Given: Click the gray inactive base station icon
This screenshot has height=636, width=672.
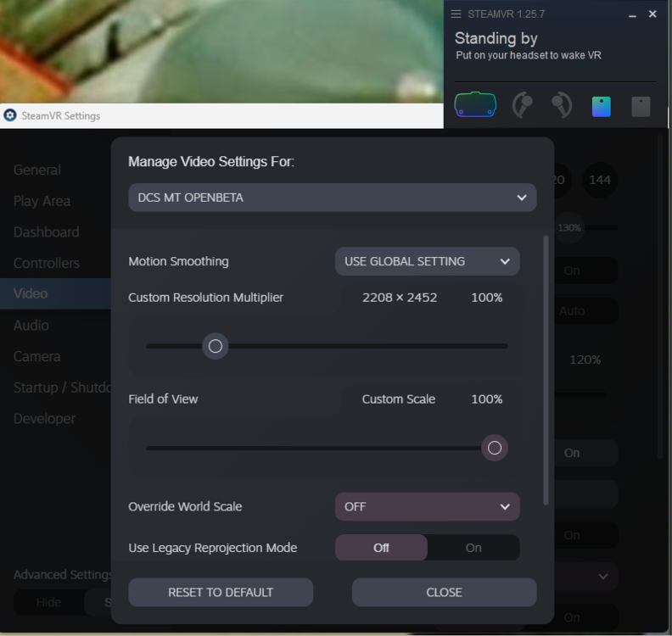Looking at the screenshot, I should (x=641, y=106).
